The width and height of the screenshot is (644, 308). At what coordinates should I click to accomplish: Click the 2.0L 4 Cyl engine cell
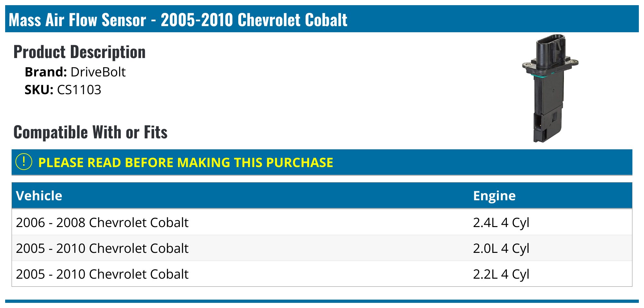501,248
